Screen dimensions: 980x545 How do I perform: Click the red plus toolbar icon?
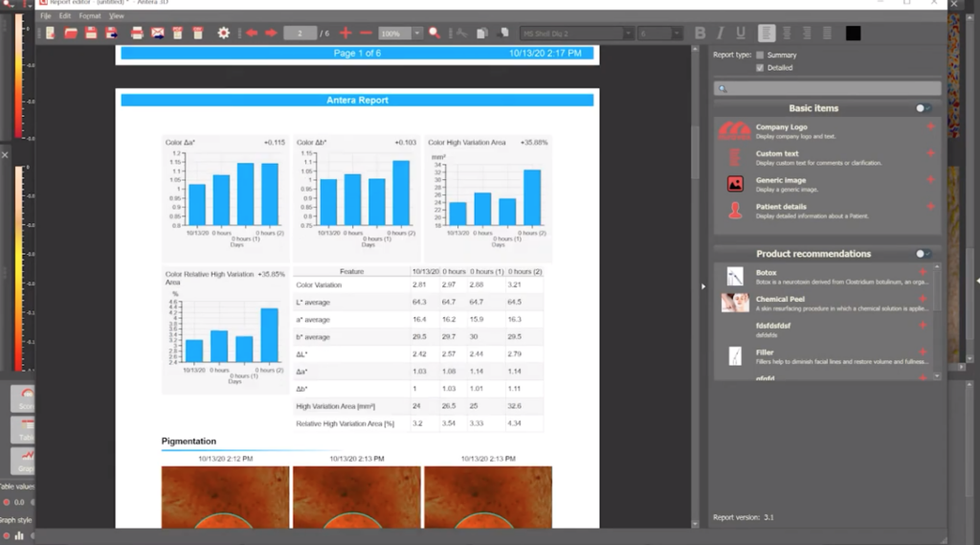(x=345, y=34)
